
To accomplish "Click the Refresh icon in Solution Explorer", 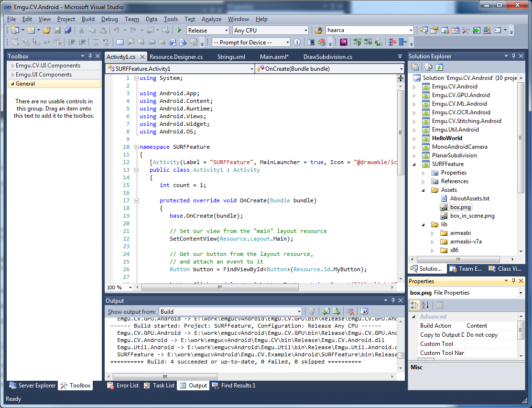I will tap(439, 67).
